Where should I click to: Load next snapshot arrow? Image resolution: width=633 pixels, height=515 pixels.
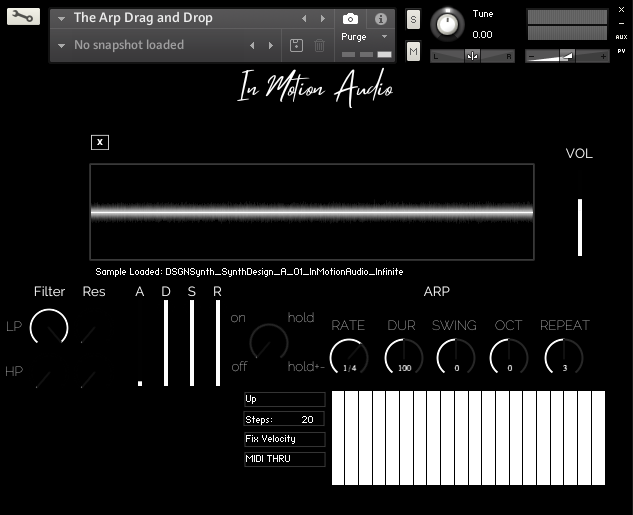tap(270, 46)
